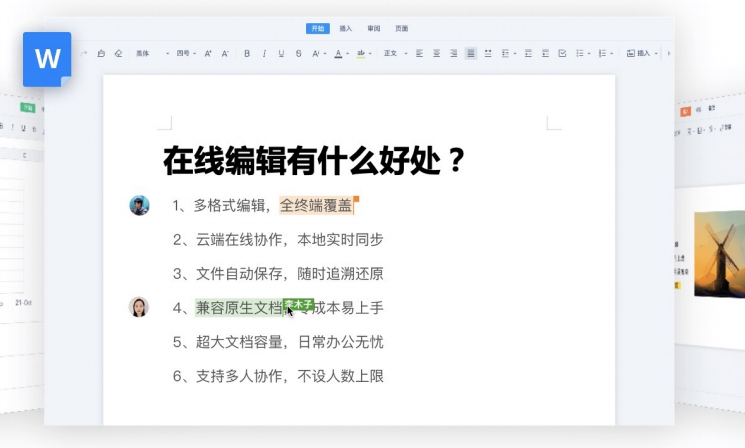This screenshot has height=448, width=745.
Task: Align text left icon
Action: point(419,53)
